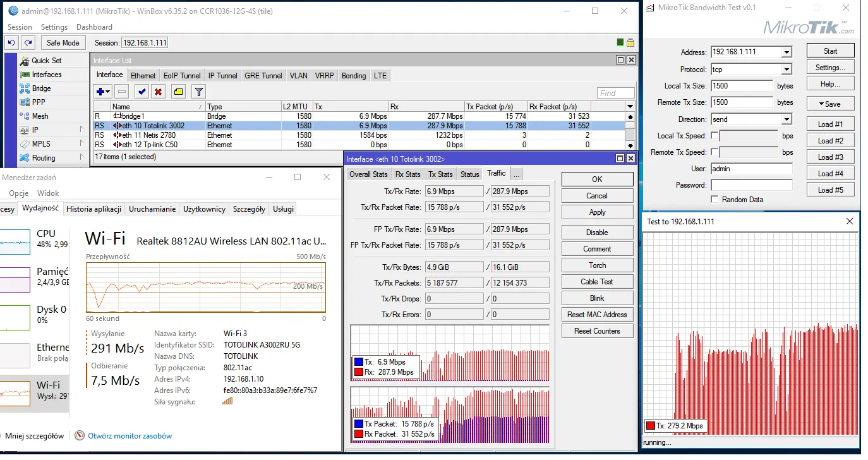Switch to the Status tab
Image resolution: width=868 pixels, height=460 pixels.
470,174
